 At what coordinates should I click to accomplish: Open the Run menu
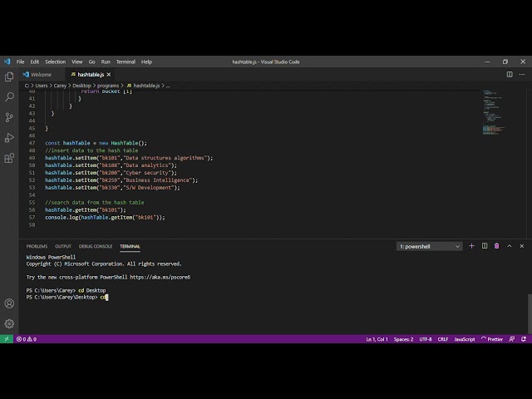(106, 62)
